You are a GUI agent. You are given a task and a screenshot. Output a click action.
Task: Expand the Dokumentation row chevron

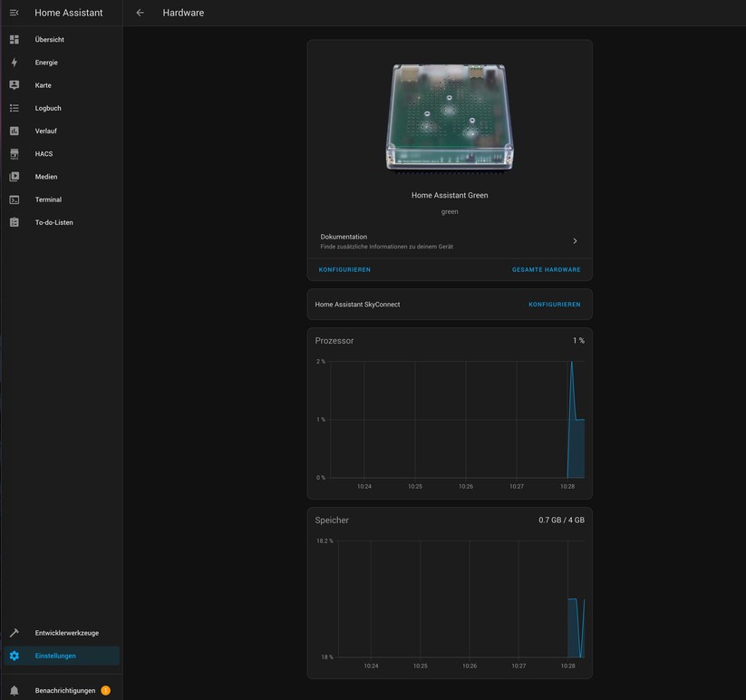click(x=575, y=241)
